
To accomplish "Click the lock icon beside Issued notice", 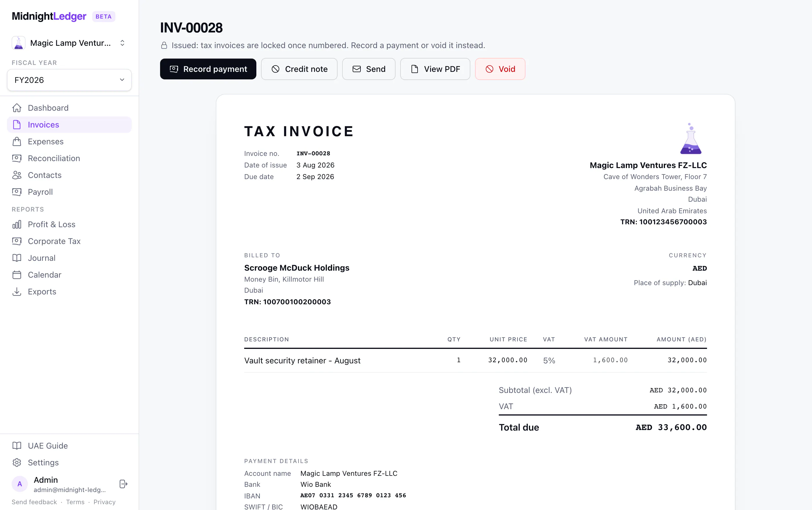I will pyautogui.click(x=164, y=45).
